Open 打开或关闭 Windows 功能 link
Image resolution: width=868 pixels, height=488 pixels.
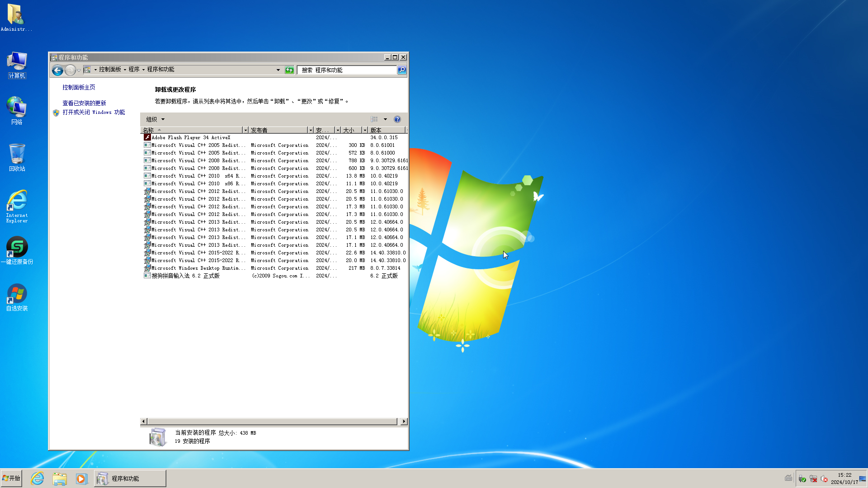pyautogui.click(x=94, y=112)
